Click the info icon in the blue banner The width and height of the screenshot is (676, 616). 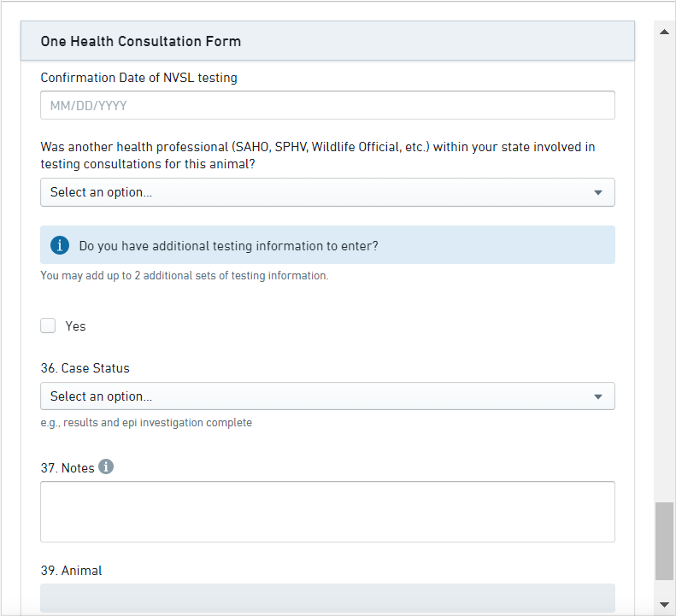(x=60, y=246)
